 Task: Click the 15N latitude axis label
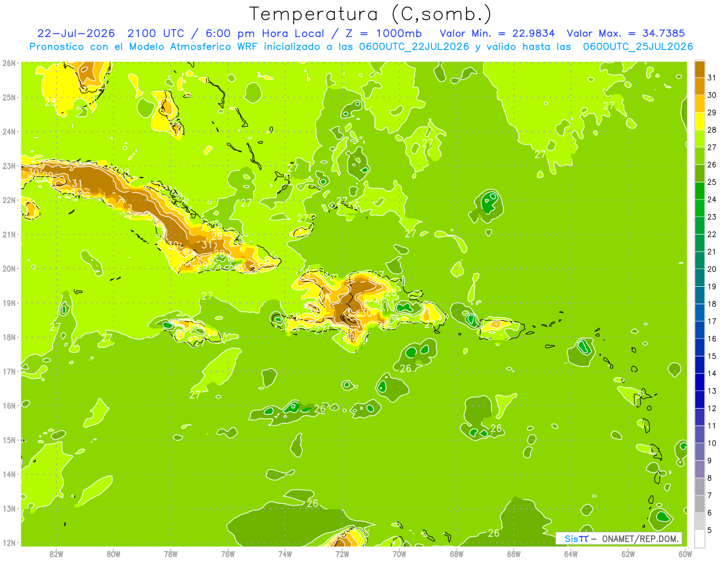pyautogui.click(x=8, y=440)
